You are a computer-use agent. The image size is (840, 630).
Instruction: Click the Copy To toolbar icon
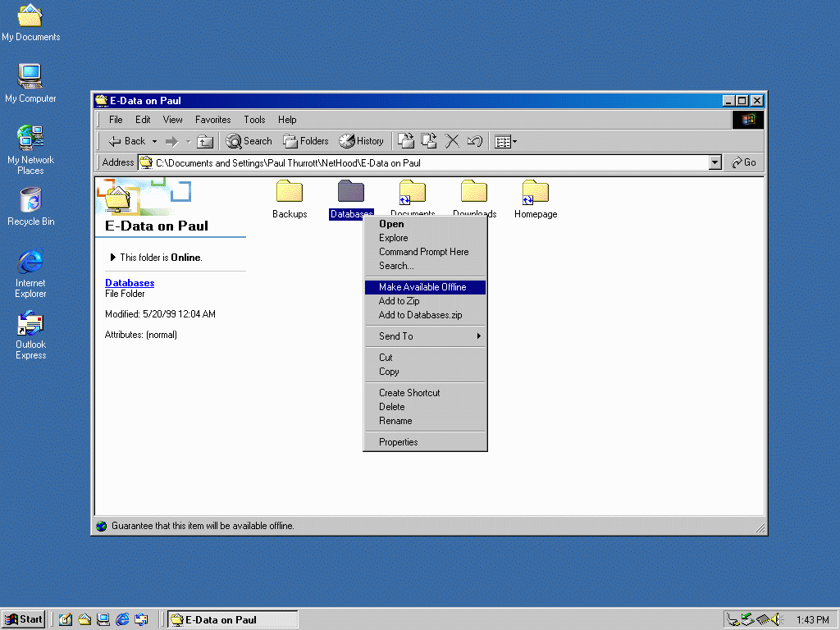(x=428, y=141)
